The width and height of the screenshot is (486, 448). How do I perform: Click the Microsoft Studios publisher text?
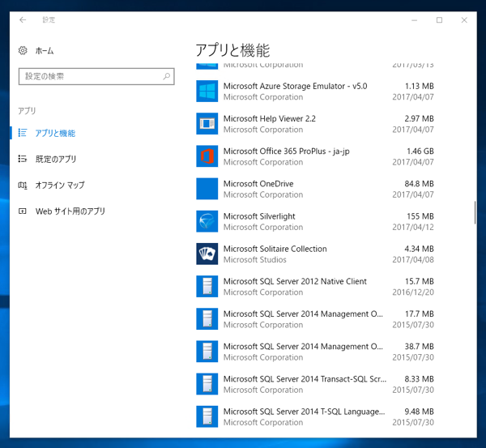point(255,259)
